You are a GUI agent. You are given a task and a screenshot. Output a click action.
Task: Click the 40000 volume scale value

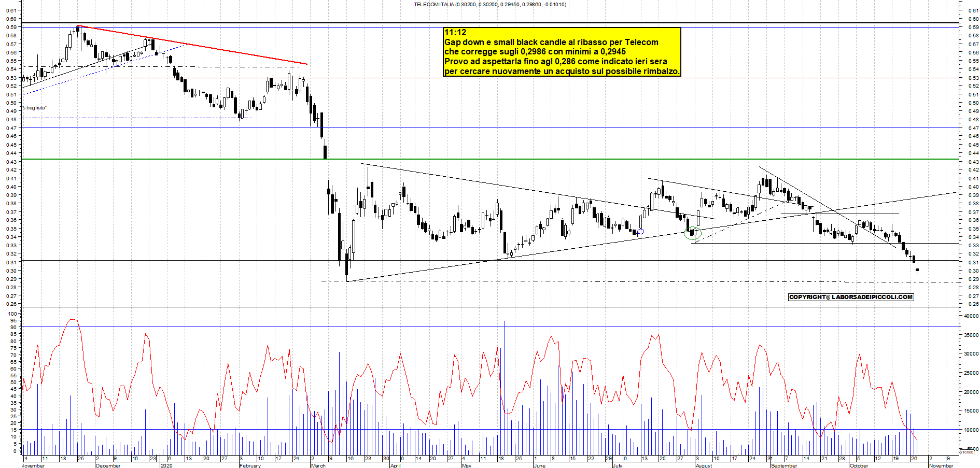click(x=971, y=316)
